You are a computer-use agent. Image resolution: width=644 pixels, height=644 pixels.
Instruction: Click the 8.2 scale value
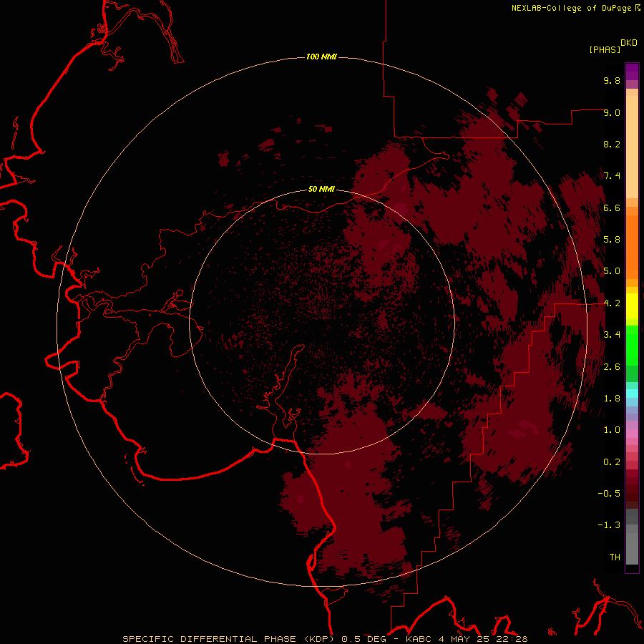(612, 144)
